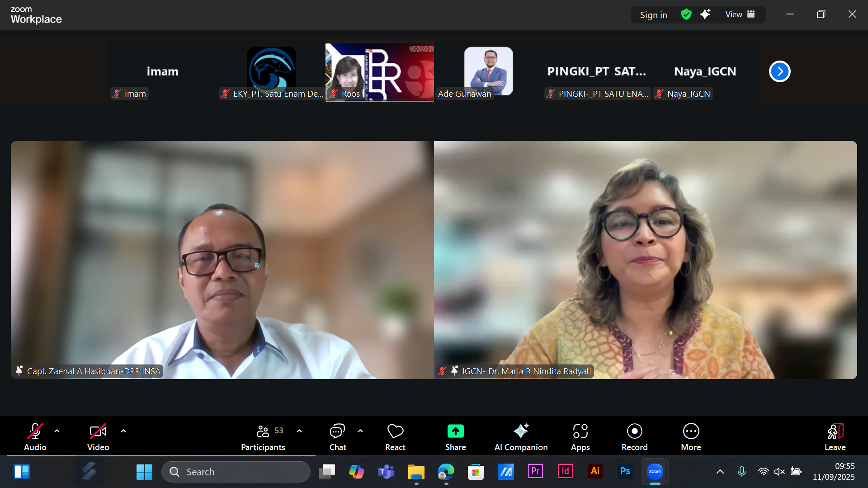Click the green Share screen icon
This screenshot has height=488, width=868.
455,432
